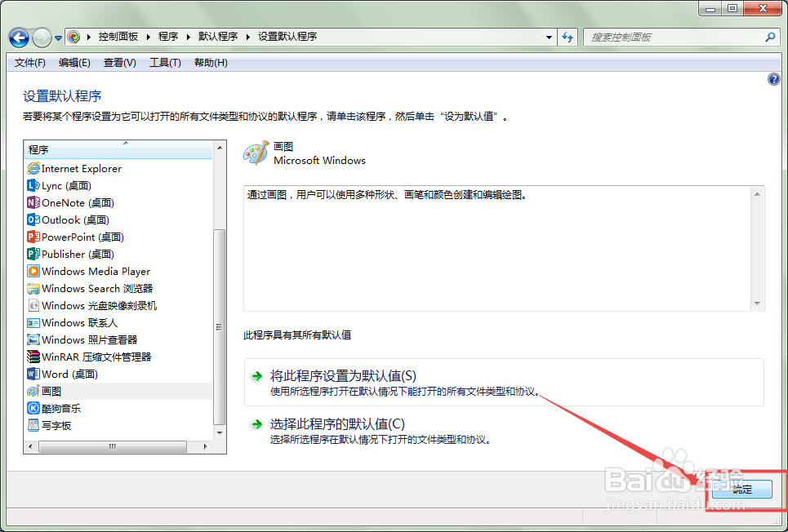Click the large 画图 icon in details pane

click(256, 153)
